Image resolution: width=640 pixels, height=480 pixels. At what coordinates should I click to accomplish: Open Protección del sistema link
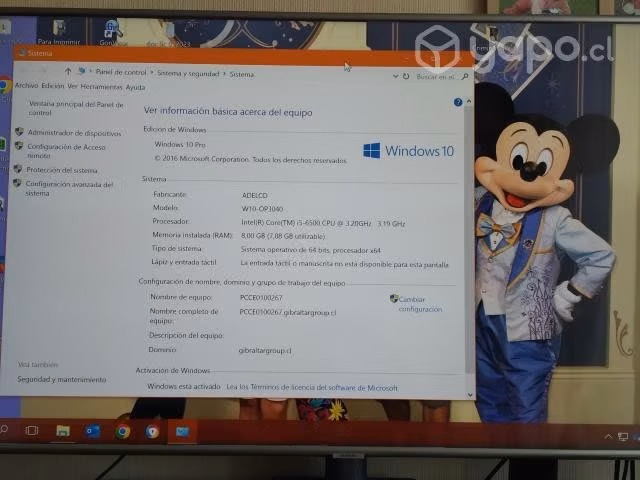tap(62, 170)
